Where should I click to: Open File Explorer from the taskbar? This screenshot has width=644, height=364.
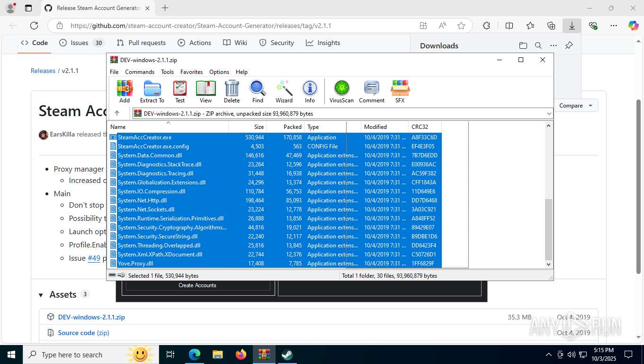[217, 355]
